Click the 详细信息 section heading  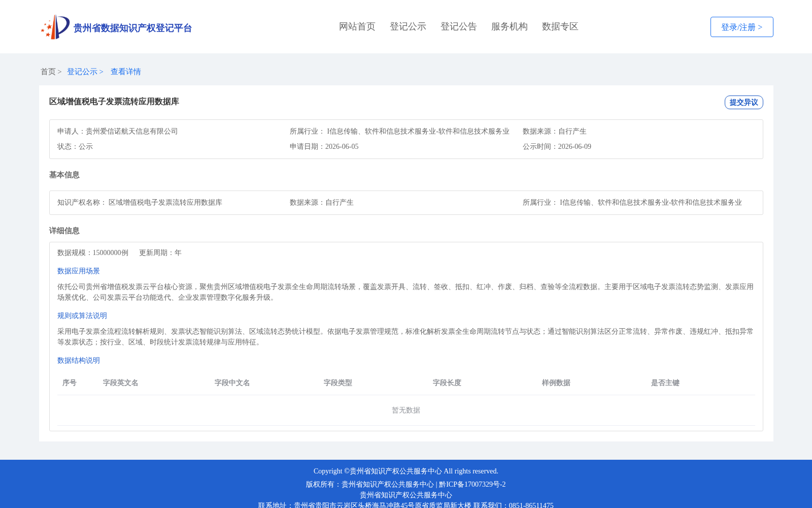64,231
